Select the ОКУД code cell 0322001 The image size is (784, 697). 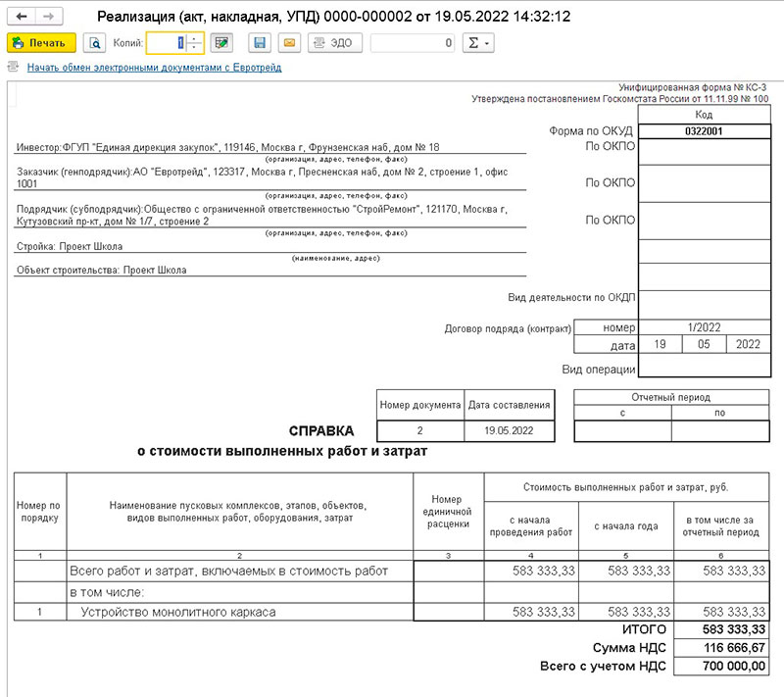[703, 130]
